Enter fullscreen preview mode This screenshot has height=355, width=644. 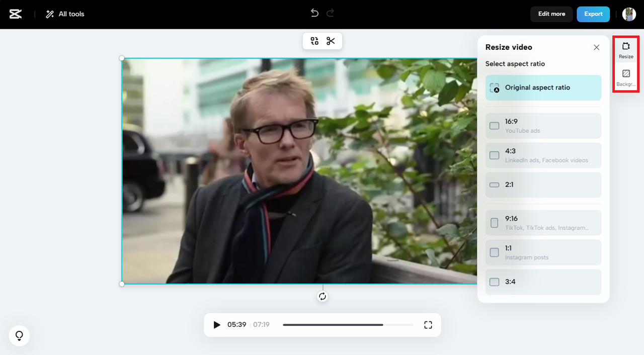pos(428,325)
